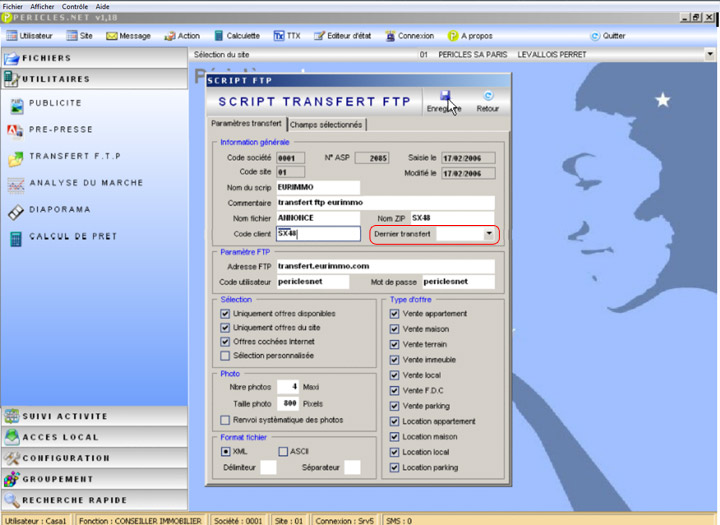The height and width of the screenshot is (525, 720).
Task: Open the Dernier transfert dropdown
Action: point(489,233)
